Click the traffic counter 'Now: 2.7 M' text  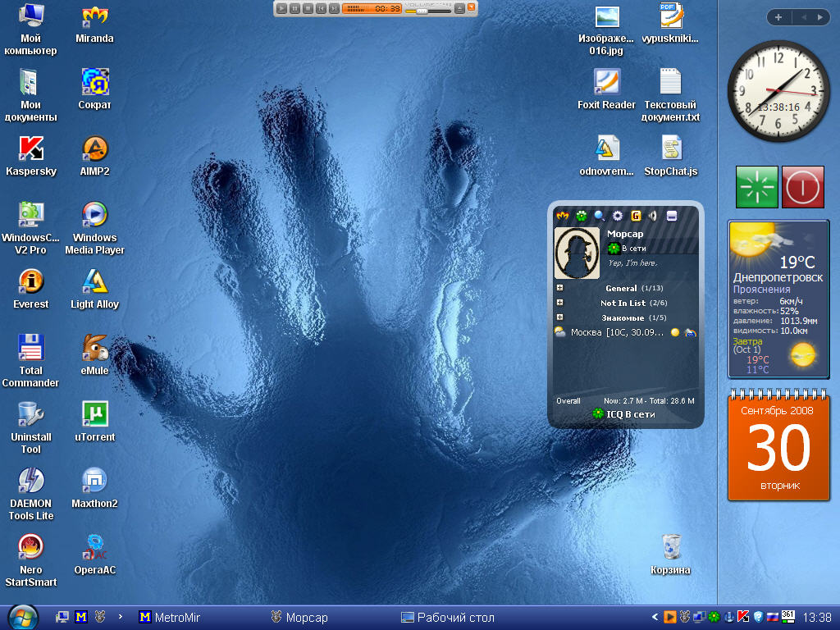pos(624,400)
